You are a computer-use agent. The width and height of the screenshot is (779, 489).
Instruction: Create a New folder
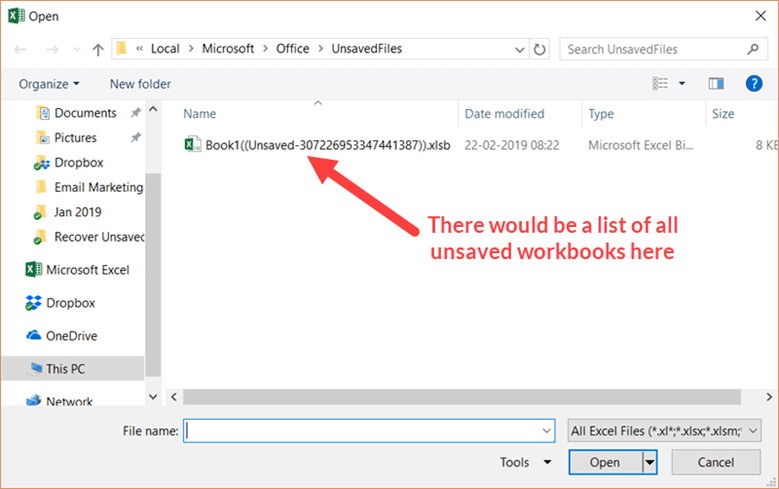140,84
